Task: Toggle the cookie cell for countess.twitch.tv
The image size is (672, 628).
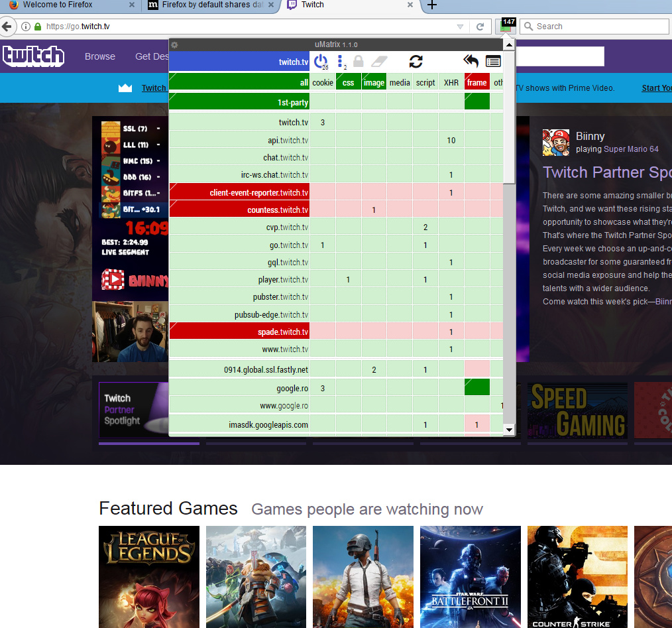Action: click(322, 209)
